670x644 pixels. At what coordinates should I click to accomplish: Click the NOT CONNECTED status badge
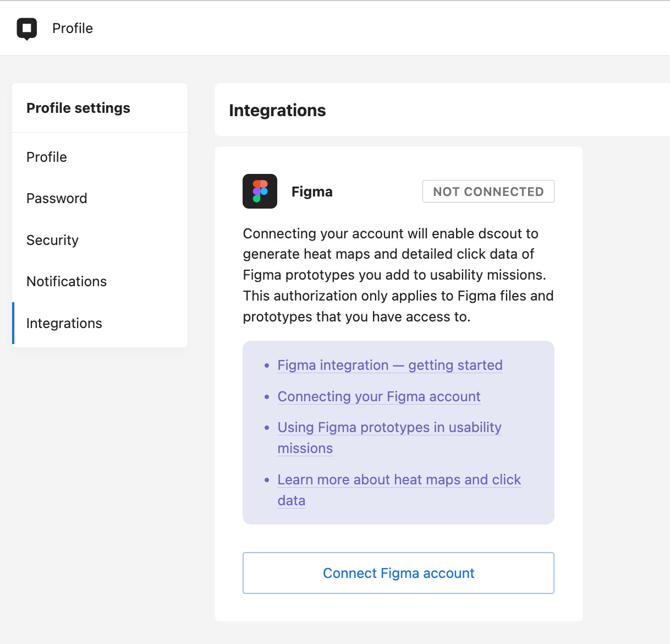[x=488, y=192]
